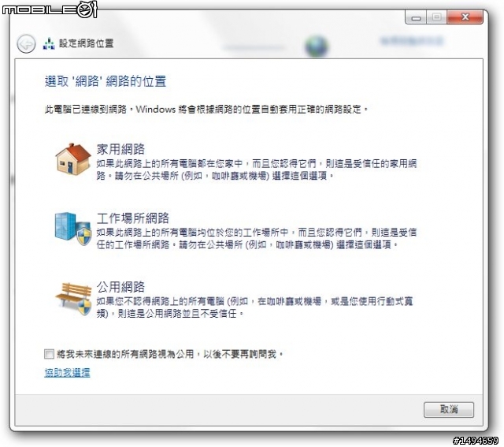The width and height of the screenshot is (504, 447).
Task: Minimize the network location dialog
Action: coord(416,17)
